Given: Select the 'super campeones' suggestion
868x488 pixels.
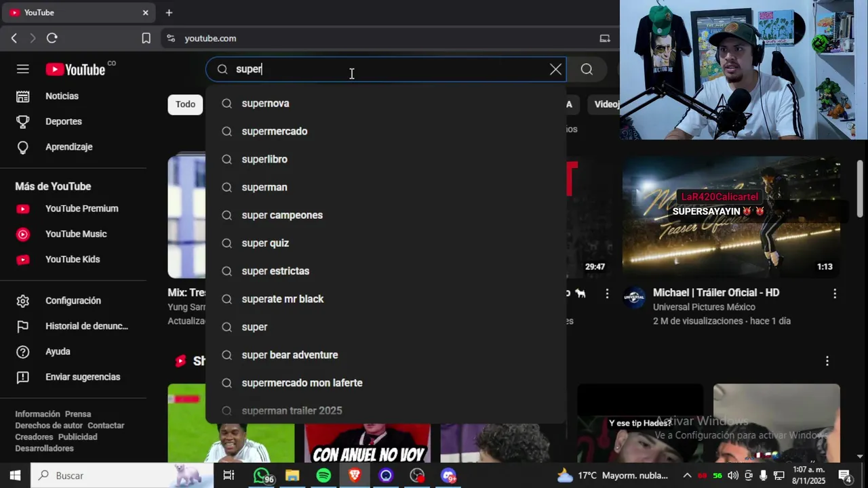Looking at the screenshot, I should [x=386, y=215].
